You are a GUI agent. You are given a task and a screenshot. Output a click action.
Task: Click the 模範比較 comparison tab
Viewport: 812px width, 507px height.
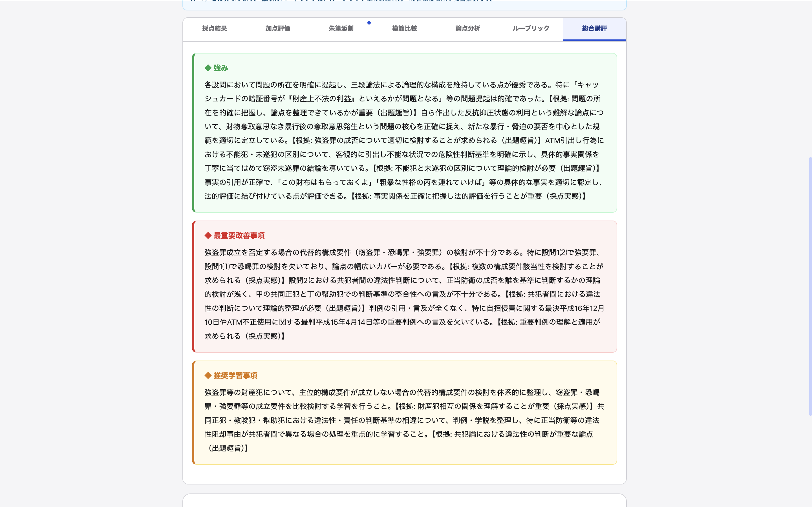(x=404, y=29)
